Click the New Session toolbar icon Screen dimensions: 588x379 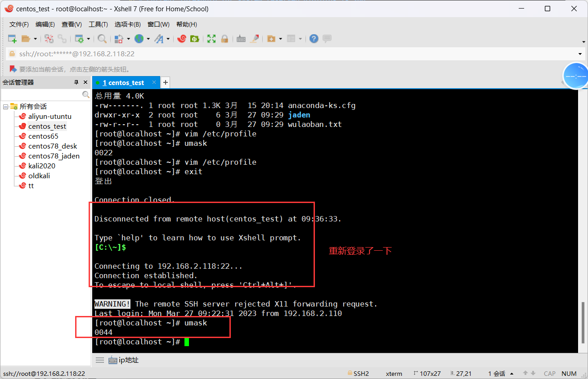(12, 39)
